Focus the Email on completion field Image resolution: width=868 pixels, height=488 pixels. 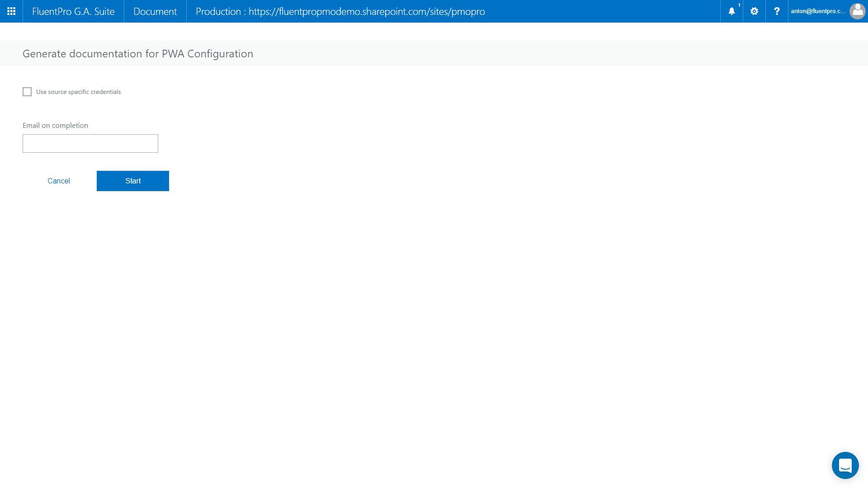click(90, 143)
